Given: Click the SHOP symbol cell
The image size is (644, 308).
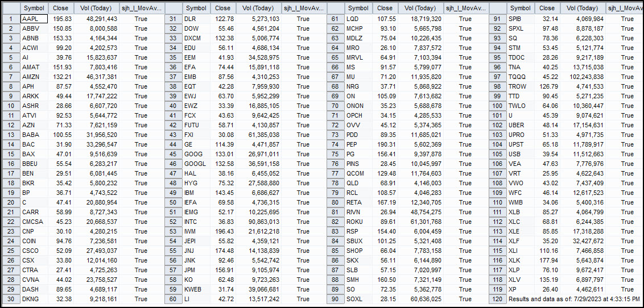Looking at the screenshot, I should pos(358,251).
